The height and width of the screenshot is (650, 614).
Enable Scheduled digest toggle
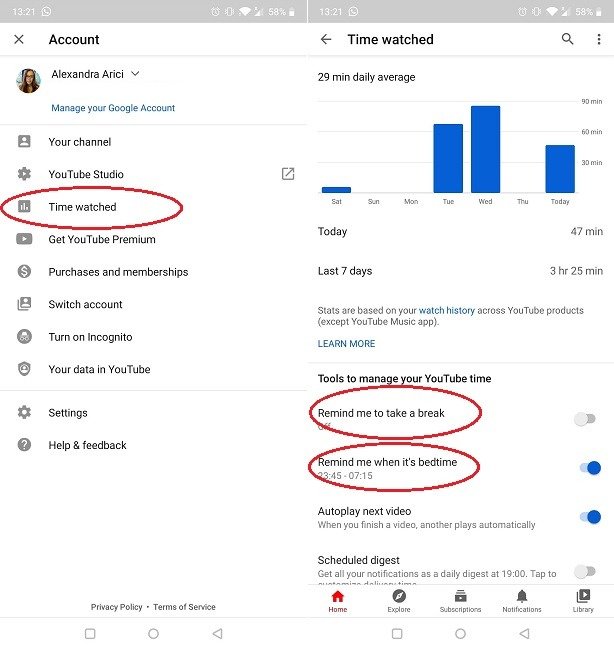click(x=585, y=572)
